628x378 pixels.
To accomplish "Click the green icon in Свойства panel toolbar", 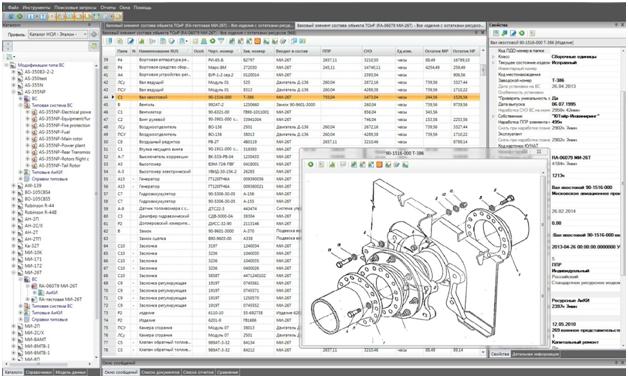I will pyautogui.click(x=521, y=33).
